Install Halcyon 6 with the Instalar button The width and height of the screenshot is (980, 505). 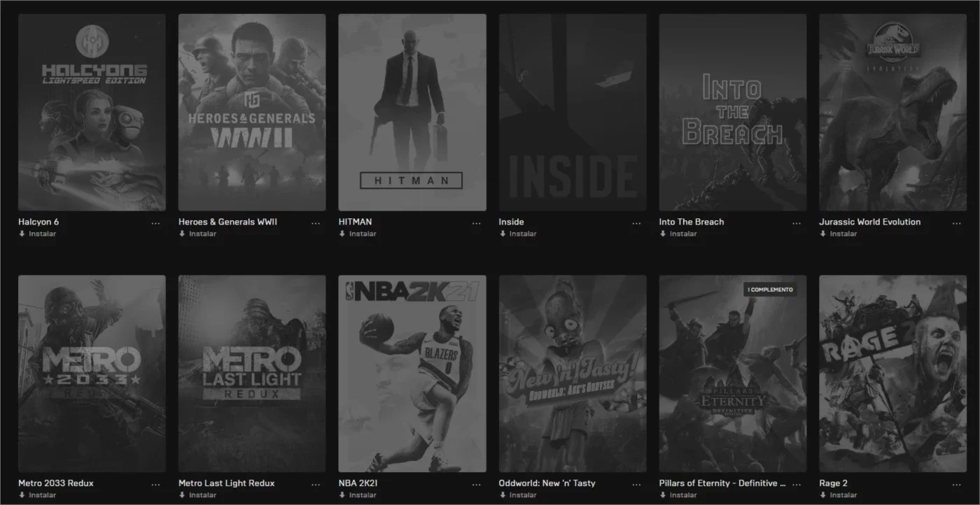[x=38, y=234]
